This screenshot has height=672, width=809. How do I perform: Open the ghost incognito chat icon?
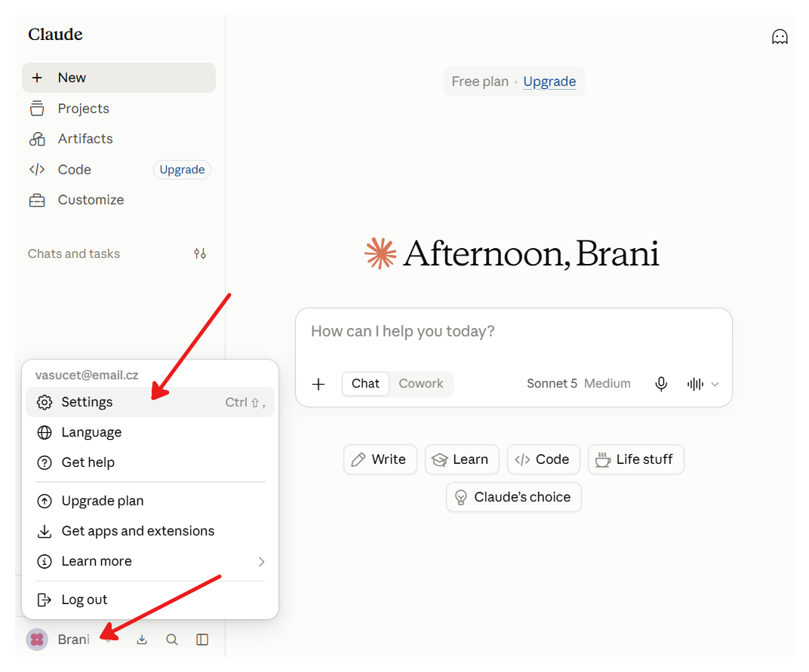click(779, 37)
